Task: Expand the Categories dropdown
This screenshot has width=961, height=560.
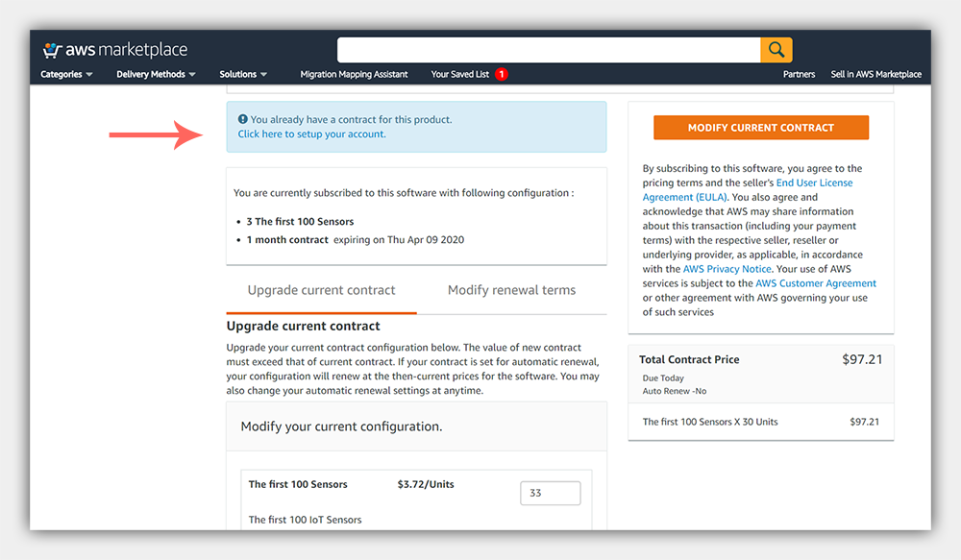Action: point(66,74)
